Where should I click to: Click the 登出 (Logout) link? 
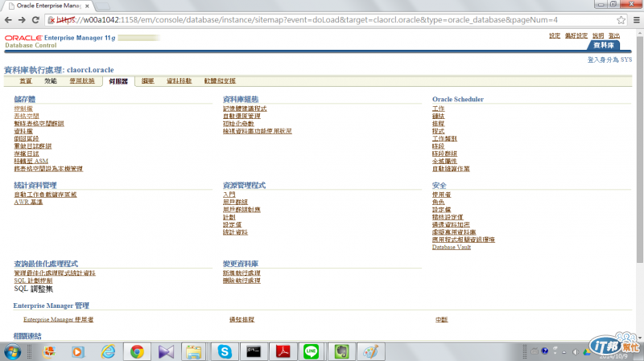(614, 35)
